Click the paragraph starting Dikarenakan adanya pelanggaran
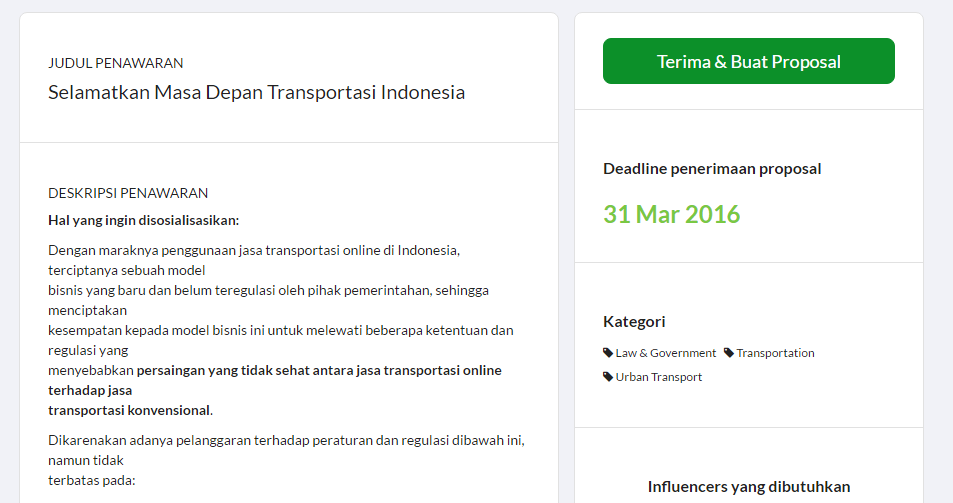 tap(286, 440)
